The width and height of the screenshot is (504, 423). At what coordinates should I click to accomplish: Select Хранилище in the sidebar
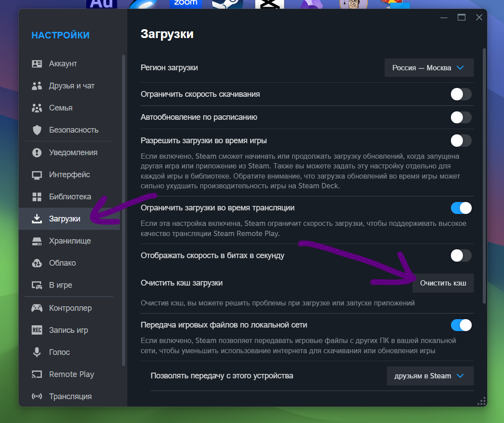[69, 241]
